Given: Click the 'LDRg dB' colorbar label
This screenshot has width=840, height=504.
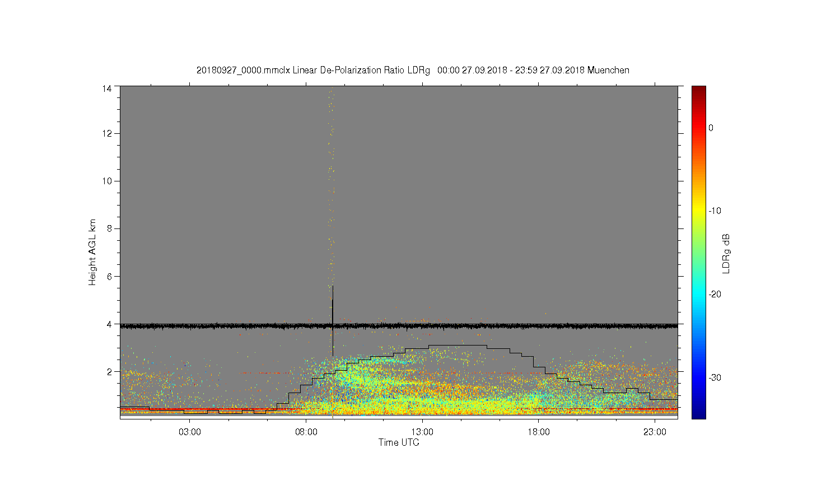Looking at the screenshot, I should (726, 253).
